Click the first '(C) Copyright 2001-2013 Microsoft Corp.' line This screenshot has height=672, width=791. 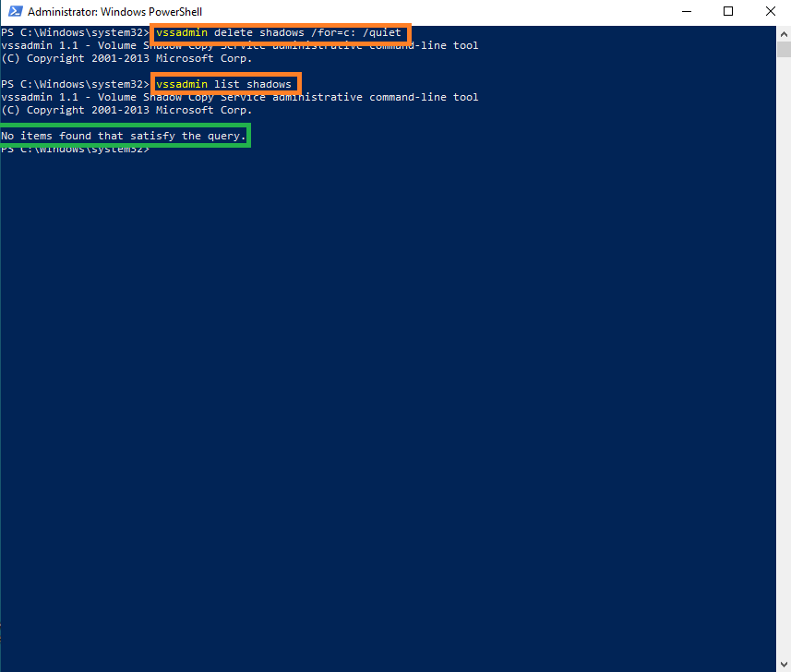(126, 58)
